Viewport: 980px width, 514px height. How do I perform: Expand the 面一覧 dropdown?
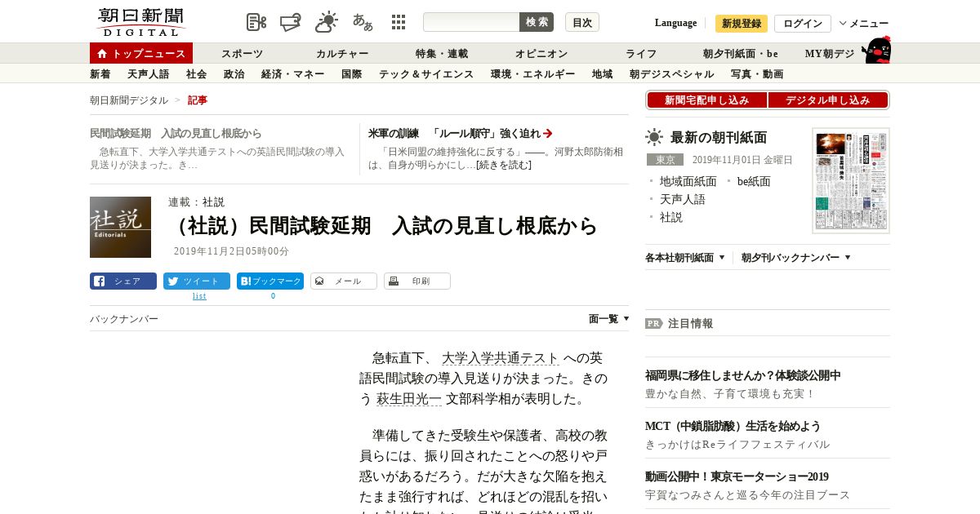coord(609,319)
